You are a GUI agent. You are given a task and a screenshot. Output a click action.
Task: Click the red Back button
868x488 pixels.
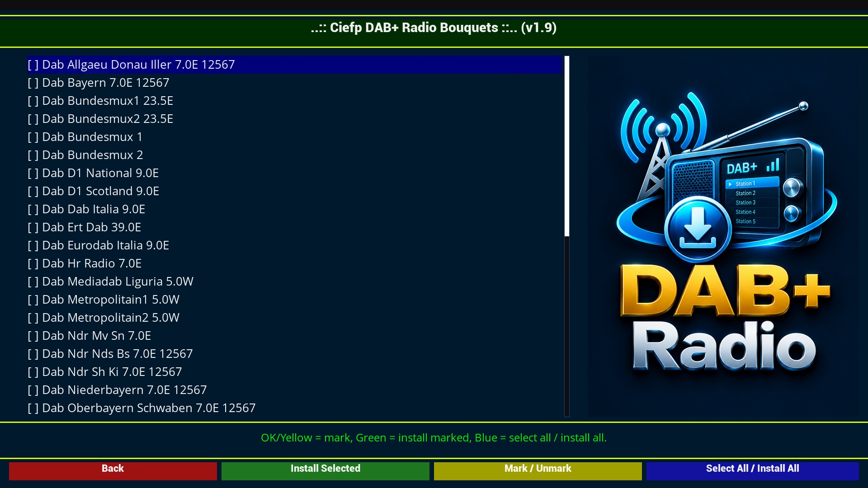point(113,470)
